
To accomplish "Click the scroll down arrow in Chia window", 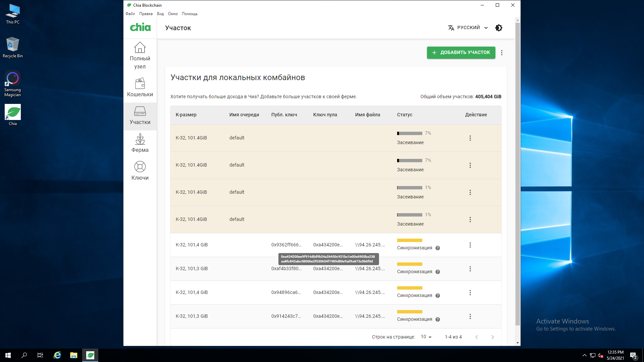I will (x=518, y=343).
